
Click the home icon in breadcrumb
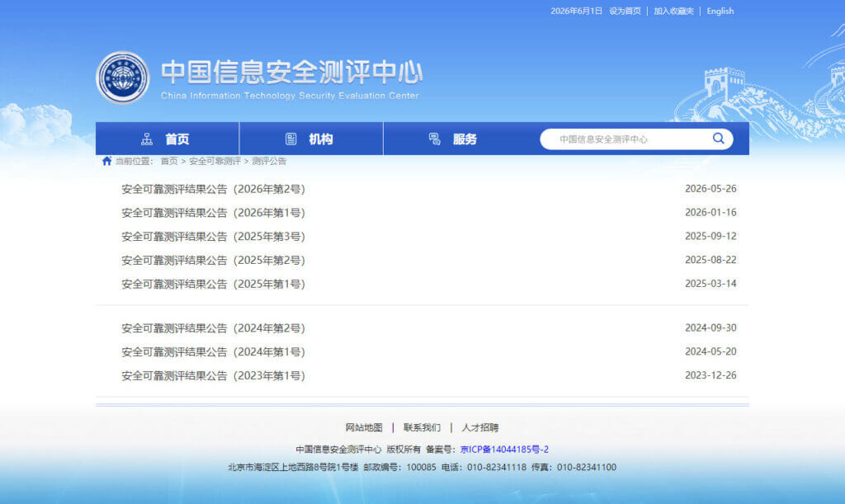click(x=106, y=161)
